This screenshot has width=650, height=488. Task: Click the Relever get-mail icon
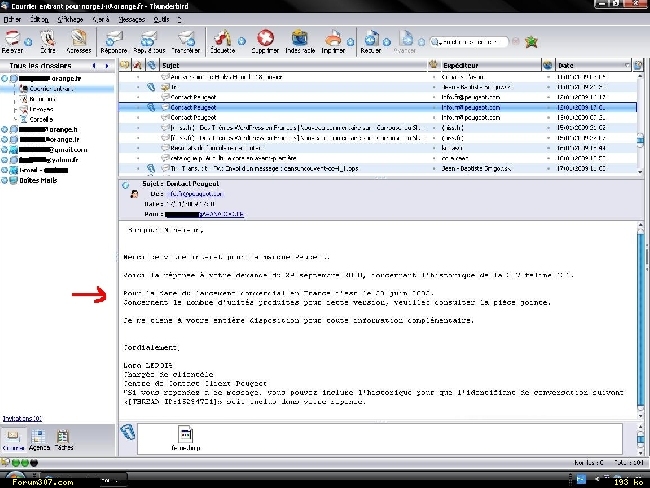point(12,38)
